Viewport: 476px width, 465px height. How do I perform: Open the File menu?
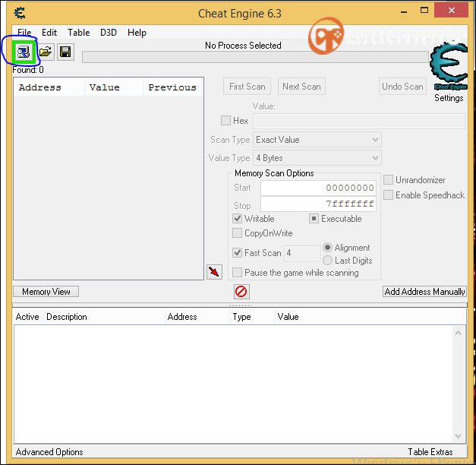(x=24, y=33)
